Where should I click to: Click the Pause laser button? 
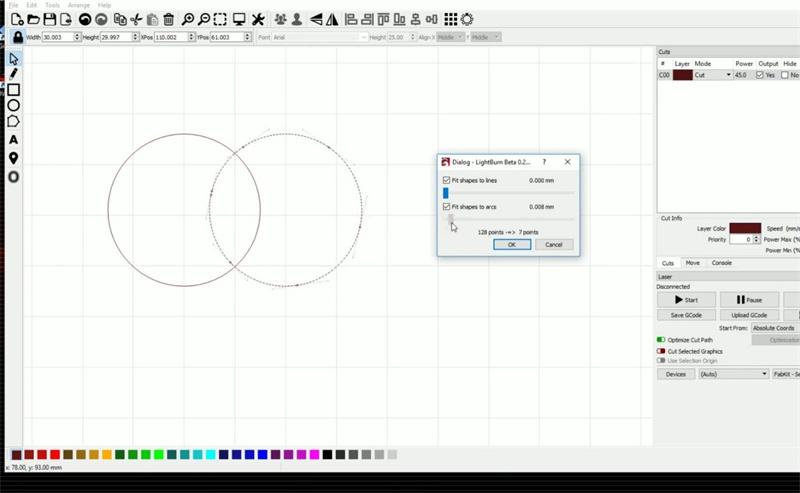(749, 300)
